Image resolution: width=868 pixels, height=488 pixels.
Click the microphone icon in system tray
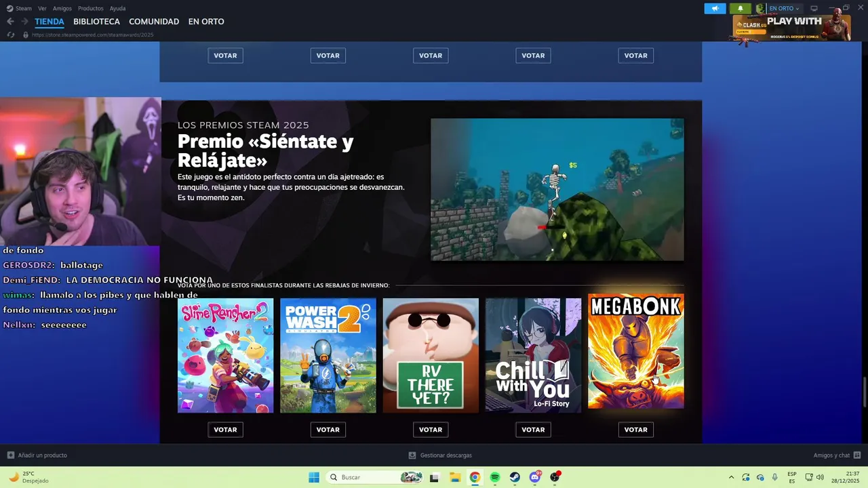(774, 477)
